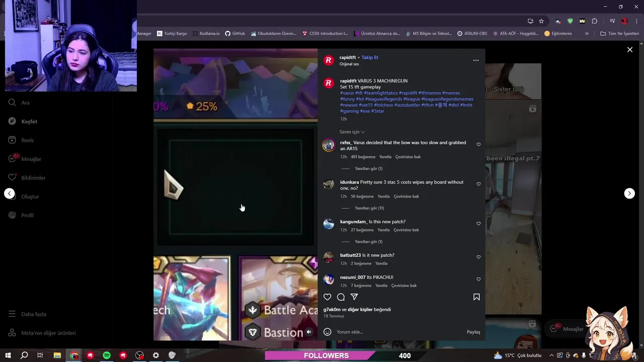The width and height of the screenshot is (644, 362).
Task: Open the 15°C weather widget
Action: pyautogui.click(x=517, y=355)
